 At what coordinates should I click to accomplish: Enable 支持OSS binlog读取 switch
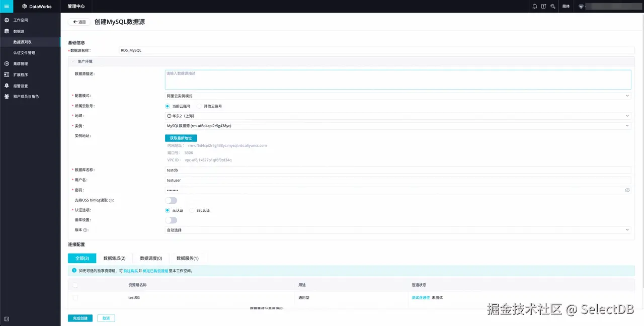(x=171, y=200)
